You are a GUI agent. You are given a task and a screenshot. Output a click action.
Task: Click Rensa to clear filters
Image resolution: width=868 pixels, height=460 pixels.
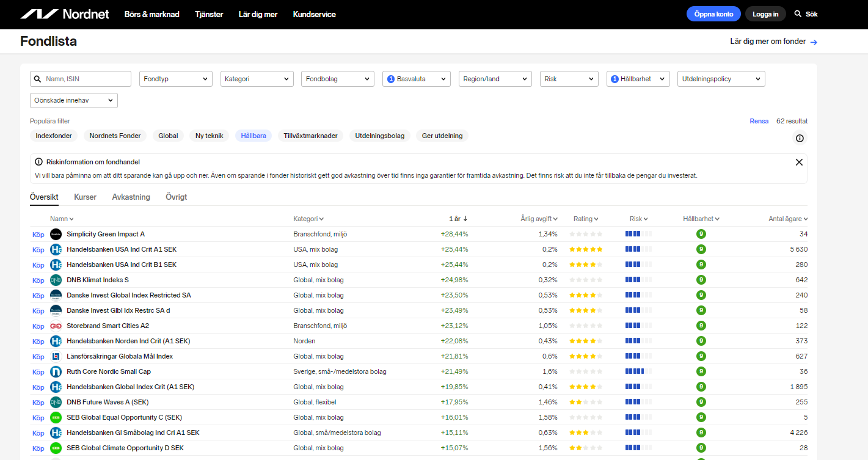(759, 121)
